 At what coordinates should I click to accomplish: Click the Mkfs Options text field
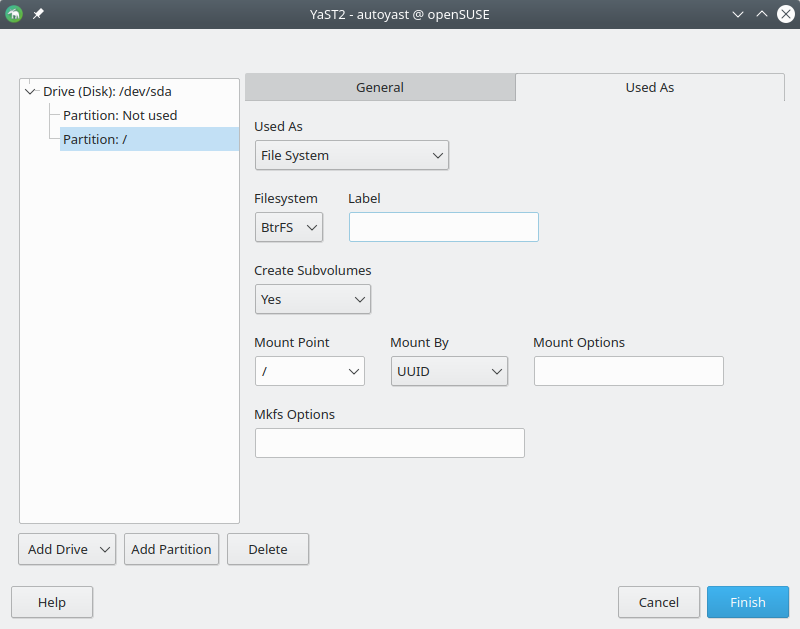(389, 443)
